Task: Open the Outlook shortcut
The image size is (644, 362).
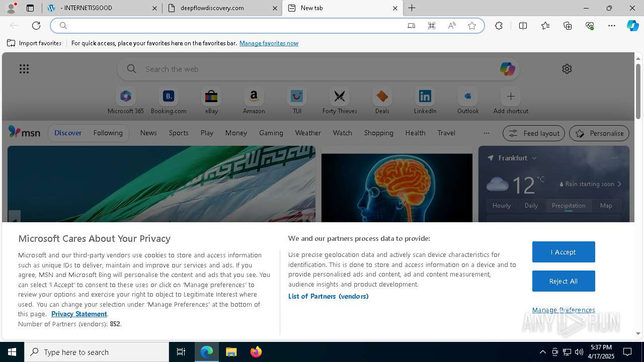Action: (x=468, y=101)
